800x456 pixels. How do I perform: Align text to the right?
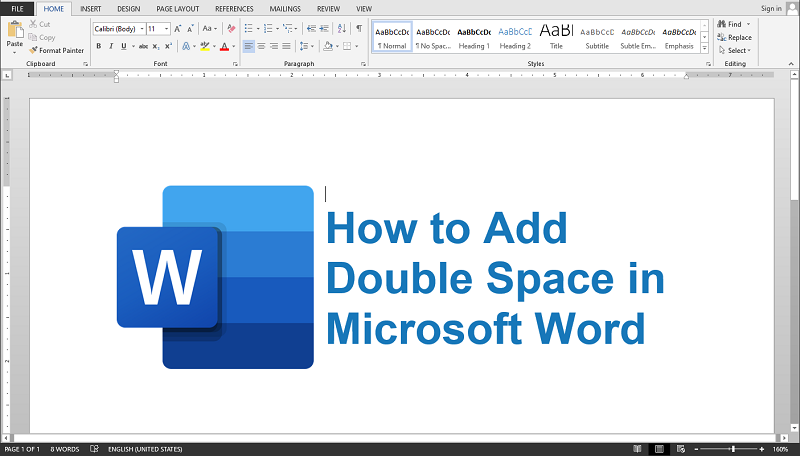[x=274, y=46]
